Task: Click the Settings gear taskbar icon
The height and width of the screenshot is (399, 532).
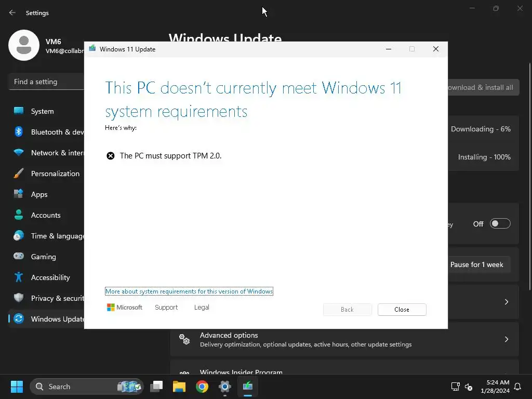Action: pos(225,387)
